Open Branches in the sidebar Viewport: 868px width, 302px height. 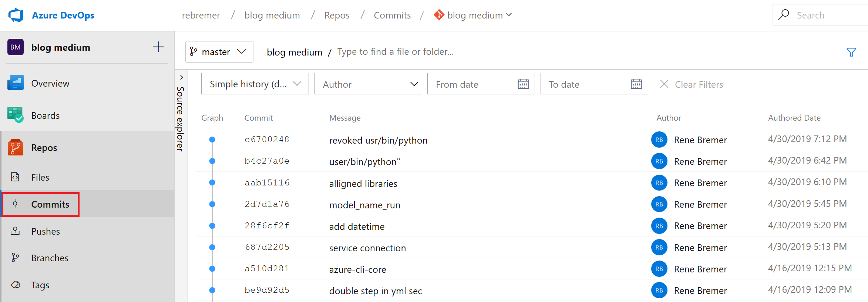click(x=50, y=258)
